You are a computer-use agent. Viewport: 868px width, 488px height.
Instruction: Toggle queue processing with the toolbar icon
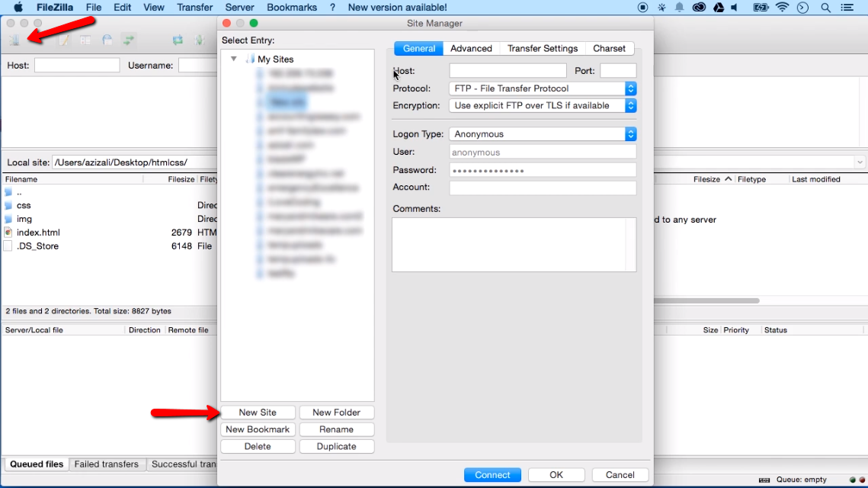point(200,40)
